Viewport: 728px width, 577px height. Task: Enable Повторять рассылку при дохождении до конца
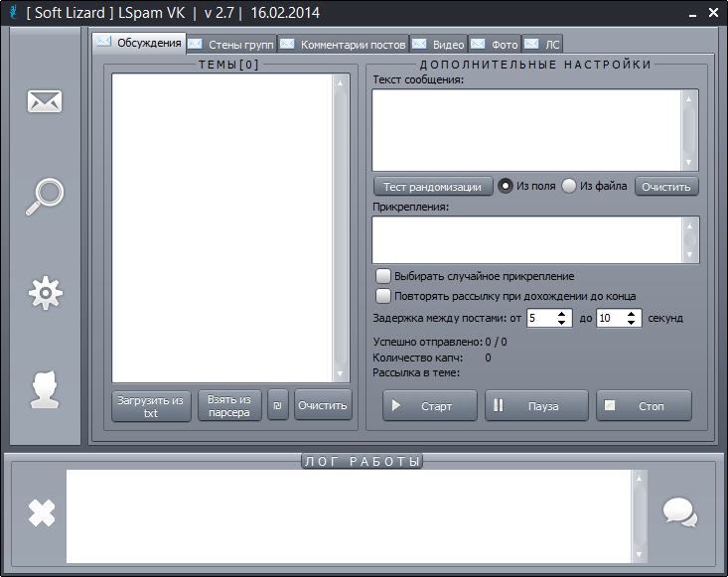tap(383, 296)
